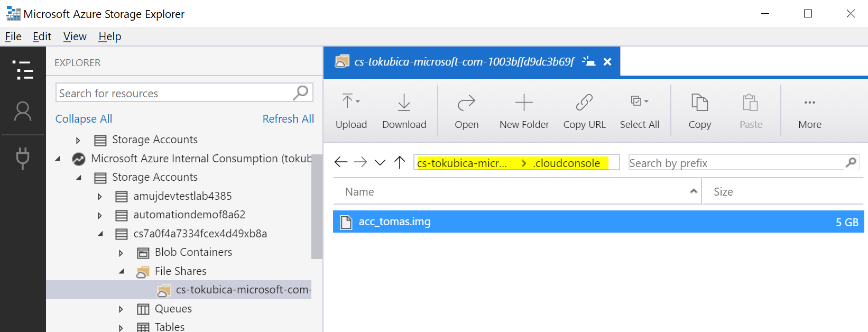Screen dimensions: 868x332
Task: Click the Refresh All link
Action: tap(288, 119)
